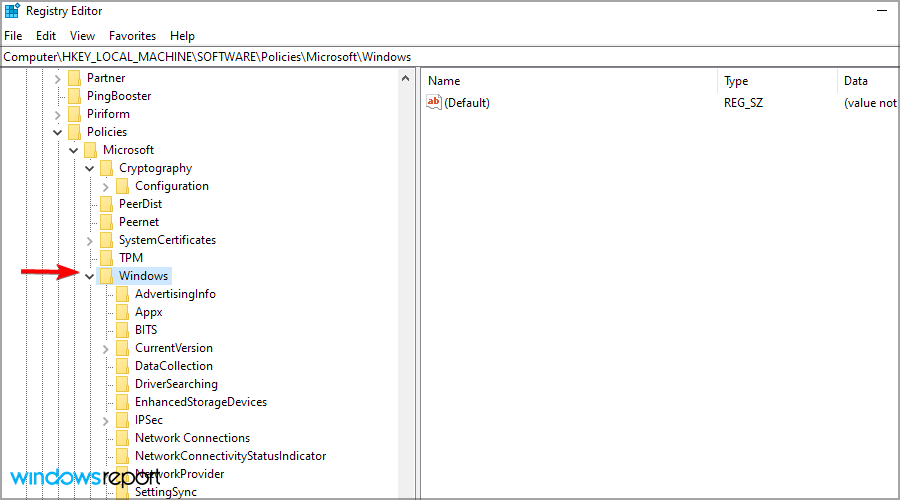
Task: Select the TPM folder icon
Action: [107, 258]
